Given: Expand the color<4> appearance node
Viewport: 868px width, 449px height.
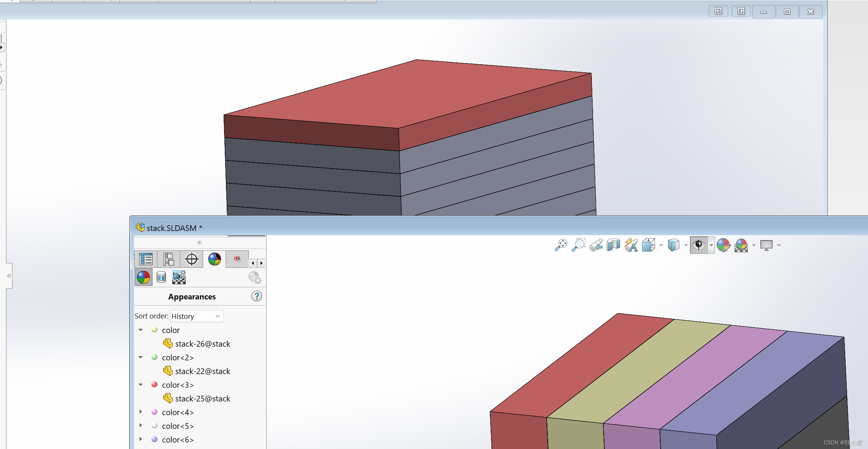Looking at the screenshot, I should 141,412.
